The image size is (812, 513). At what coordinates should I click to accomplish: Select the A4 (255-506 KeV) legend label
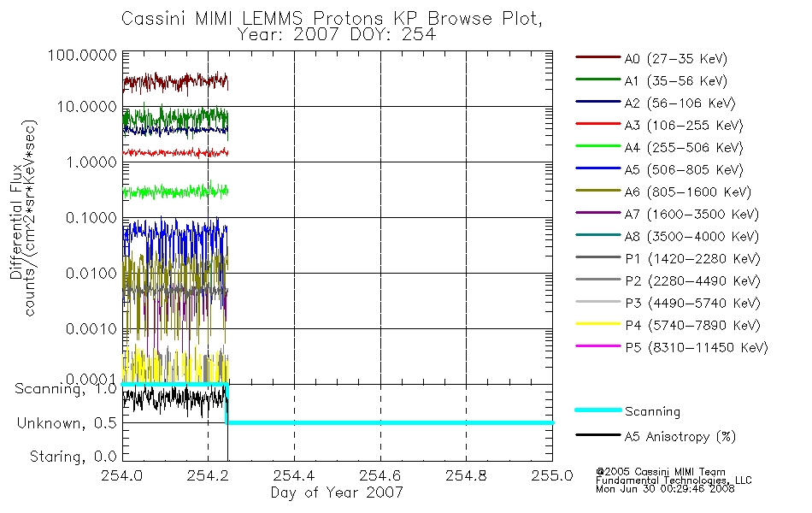pos(684,148)
